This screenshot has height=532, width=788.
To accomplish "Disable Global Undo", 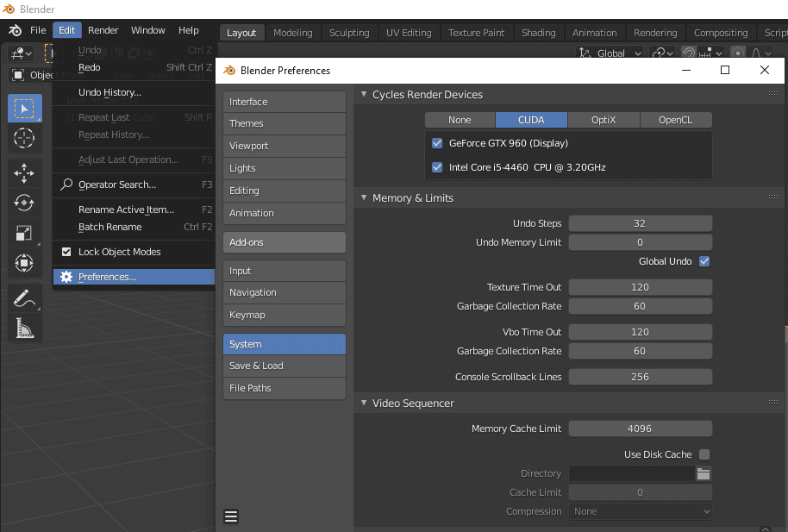I will point(704,261).
